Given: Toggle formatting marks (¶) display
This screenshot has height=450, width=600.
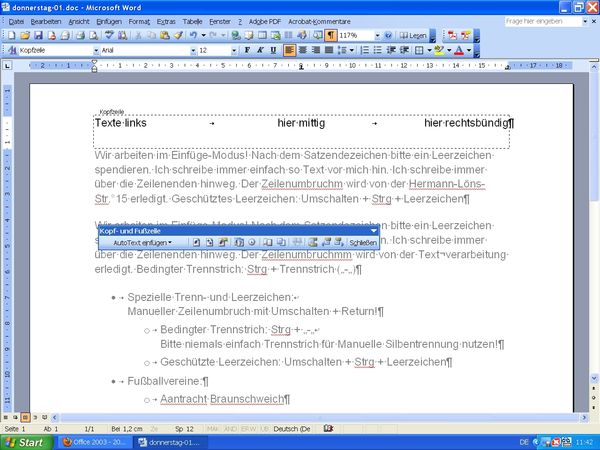Looking at the screenshot, I should point(331,36).
